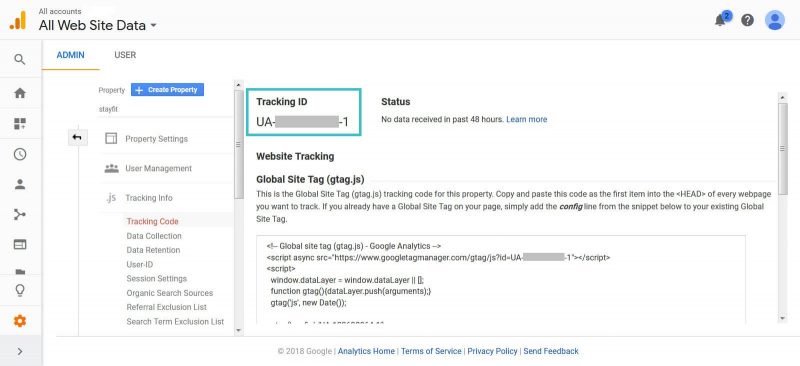The height and width of the screenshot is (366, 800).
Task: Open the help question mark icon
Action: pyautogui.click(x=747, y=20)
